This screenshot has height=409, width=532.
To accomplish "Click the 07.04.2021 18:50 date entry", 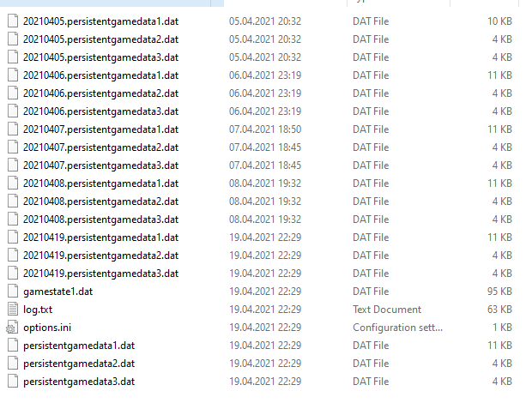I will [x=265, y=129].
